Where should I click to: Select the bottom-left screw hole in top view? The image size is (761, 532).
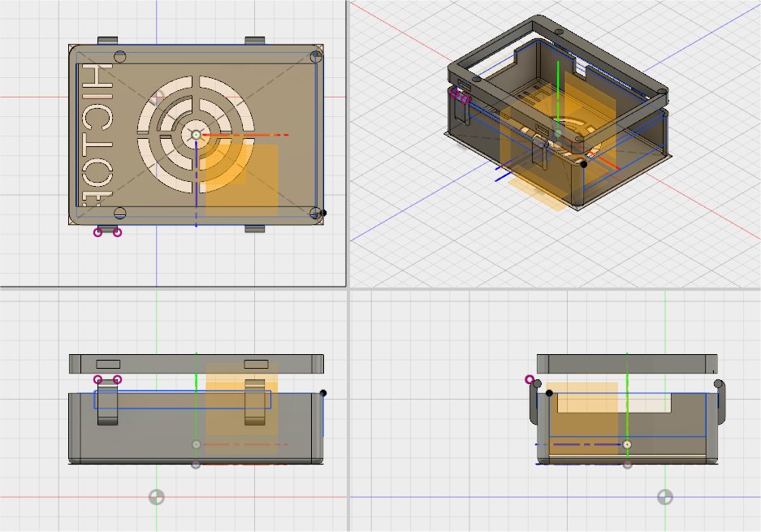coord(120,214)
